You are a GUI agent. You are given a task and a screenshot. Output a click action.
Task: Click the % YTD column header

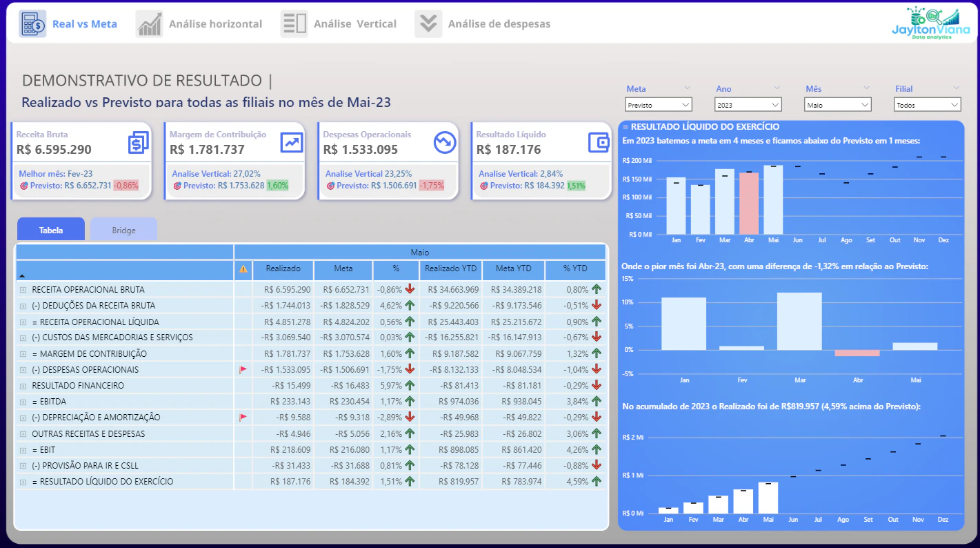coord(575,270)
